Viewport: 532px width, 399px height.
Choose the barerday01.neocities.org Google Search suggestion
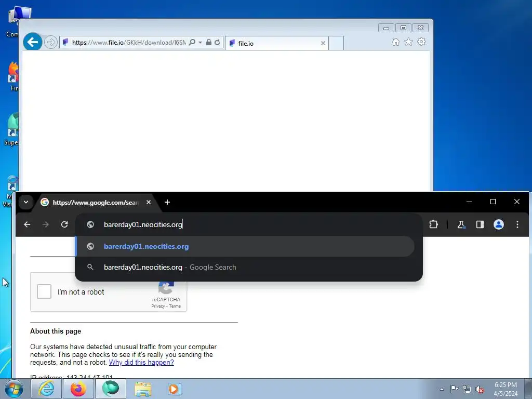(x=245, y=267)
